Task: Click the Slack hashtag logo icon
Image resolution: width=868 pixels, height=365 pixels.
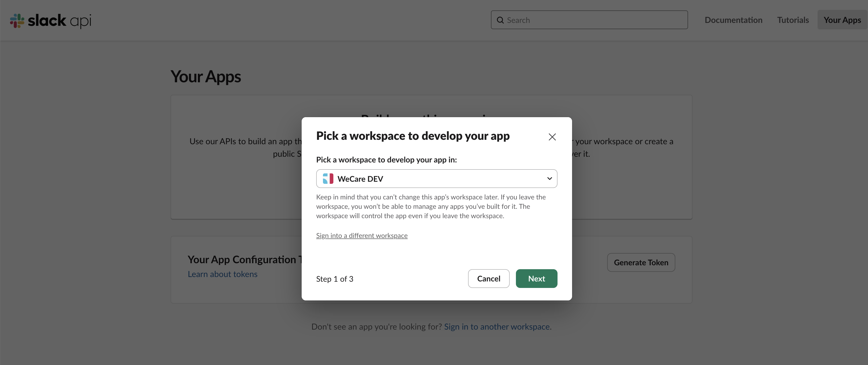Action: pyautogui.click(x=17, y=21)
